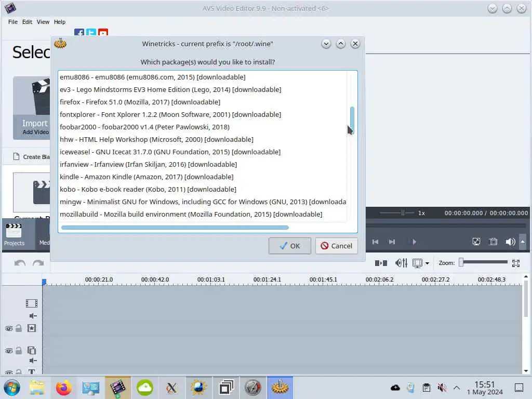The image size is (532, 399).
Task: Click the preview volume speaker icon
Action: pos(510,242)
